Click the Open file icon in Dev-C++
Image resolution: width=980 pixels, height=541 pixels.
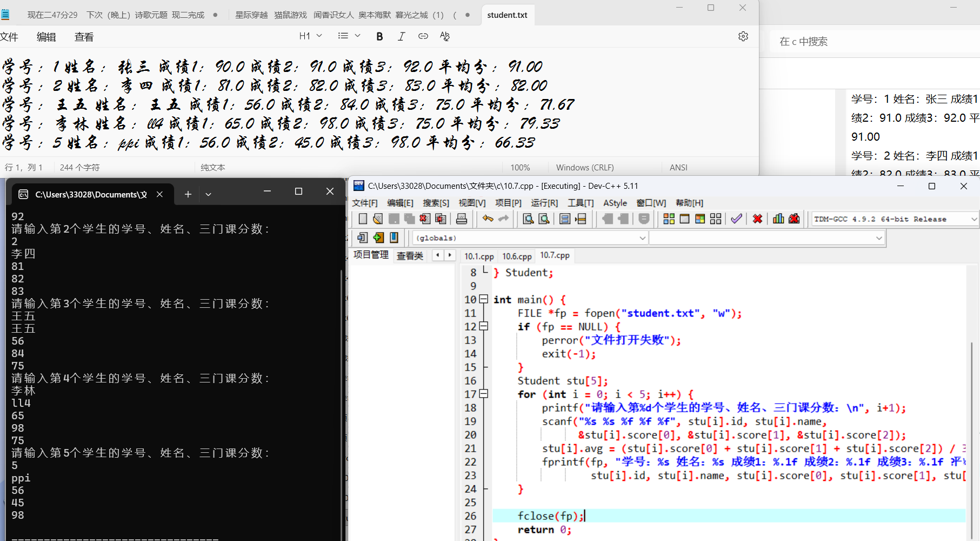378,219
